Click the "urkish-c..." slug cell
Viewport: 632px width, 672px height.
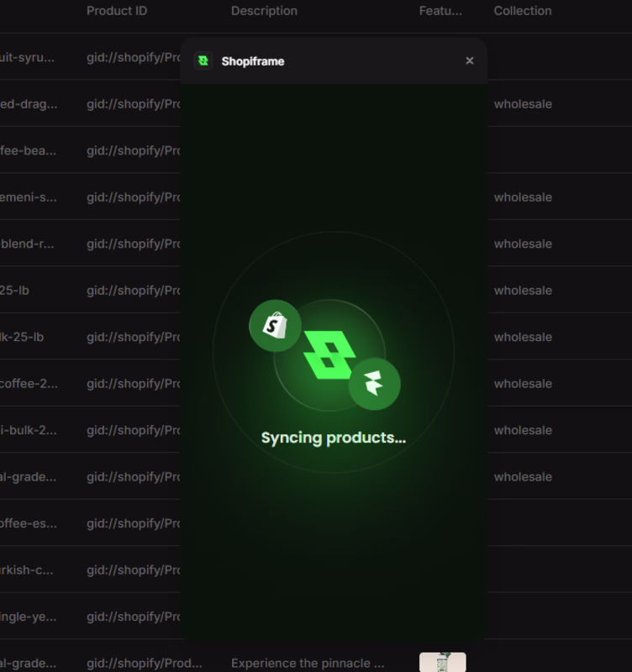29,570
